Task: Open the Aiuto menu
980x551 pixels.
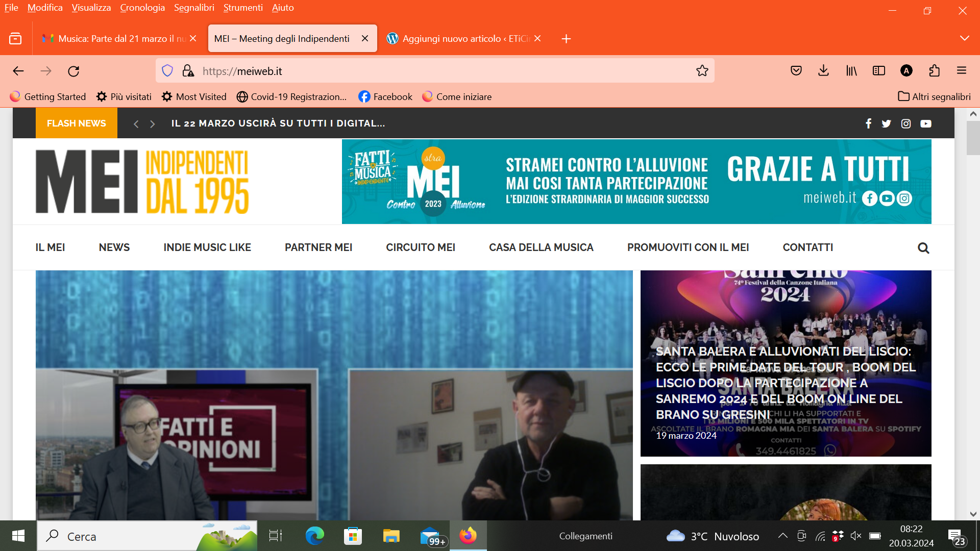Action: point(283,8)
